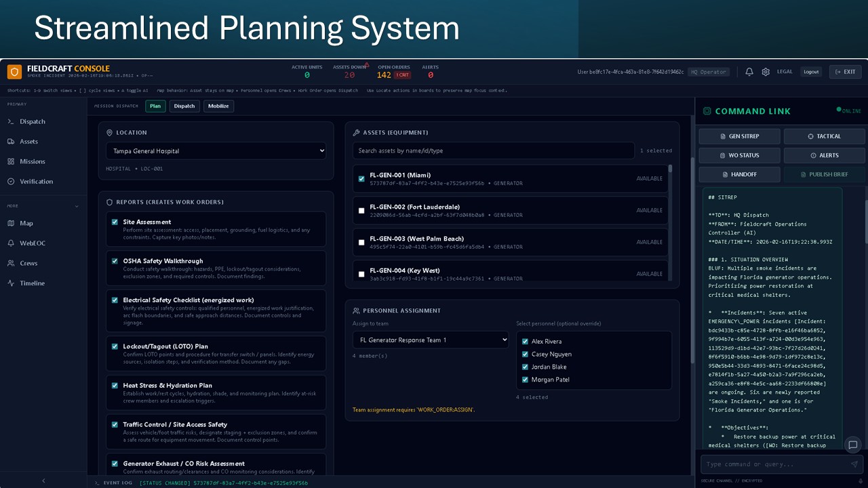Click the WO STATUS button
Image resolution: width=868 pixels, height=488 pixels.
(740, 155)
